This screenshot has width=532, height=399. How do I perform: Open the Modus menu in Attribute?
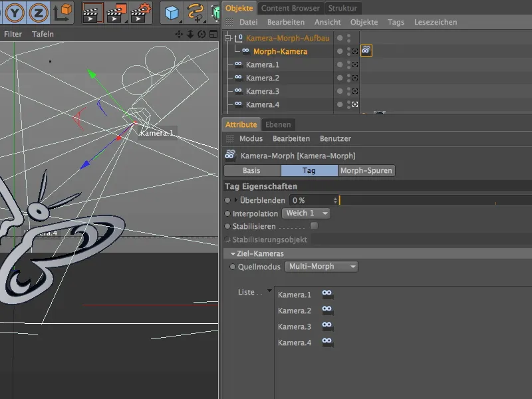click(x=251, y=138)
